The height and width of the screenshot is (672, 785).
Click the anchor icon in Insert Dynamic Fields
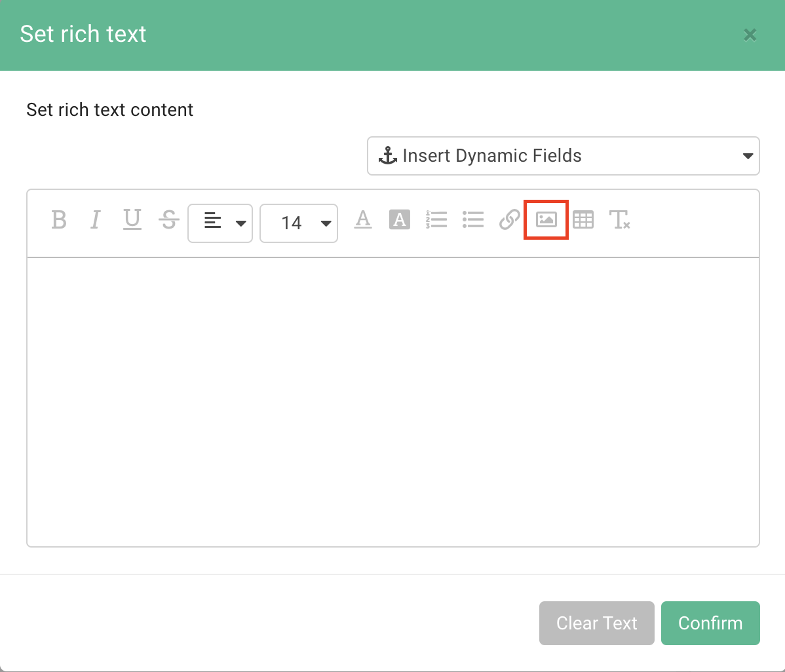point(387,156)
